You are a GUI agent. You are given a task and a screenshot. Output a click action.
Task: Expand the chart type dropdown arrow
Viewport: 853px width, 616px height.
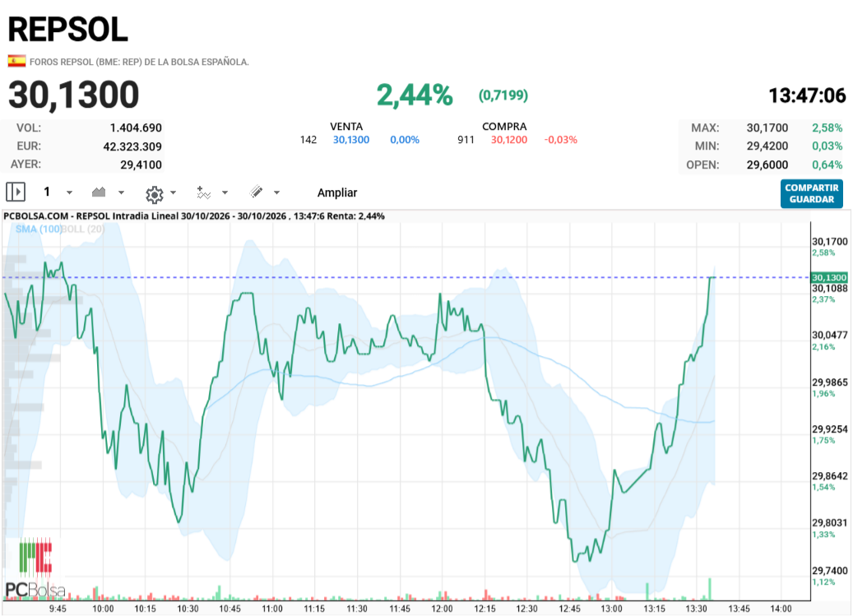pyautogui.click(x=121, y=192)
